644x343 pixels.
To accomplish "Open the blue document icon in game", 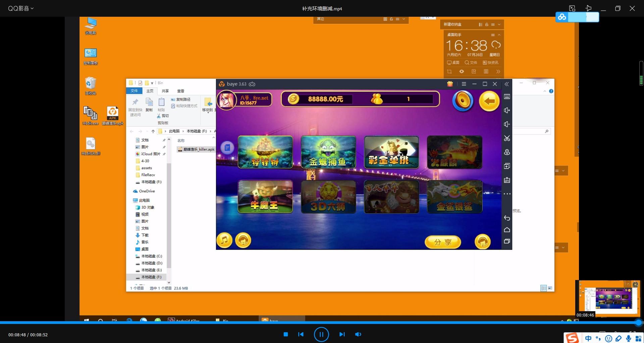I will (x=227, y=147).
